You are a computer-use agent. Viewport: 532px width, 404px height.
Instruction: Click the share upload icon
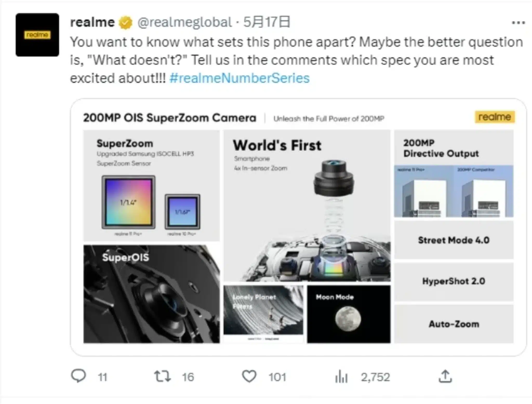coord(445,376)
